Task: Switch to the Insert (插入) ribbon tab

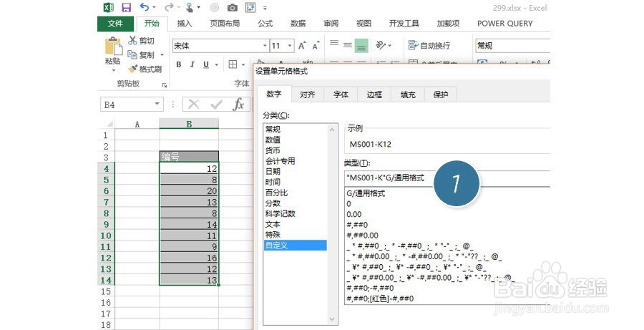Action: tap(185, 24)
